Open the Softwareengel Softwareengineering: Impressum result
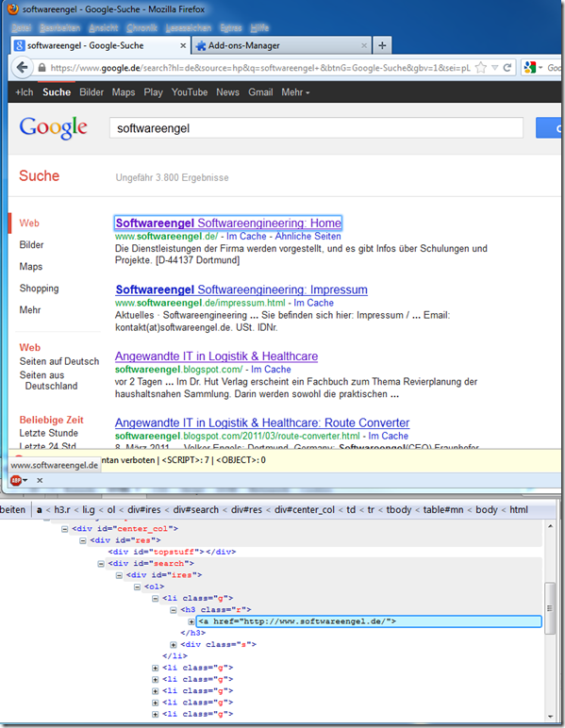Screen dimensions: 565x728 241,290
